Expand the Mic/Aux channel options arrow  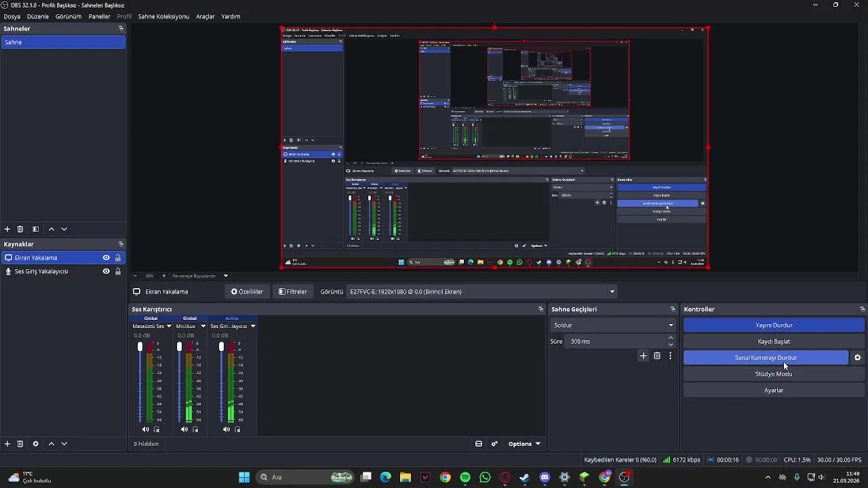[x=203, y=326]
